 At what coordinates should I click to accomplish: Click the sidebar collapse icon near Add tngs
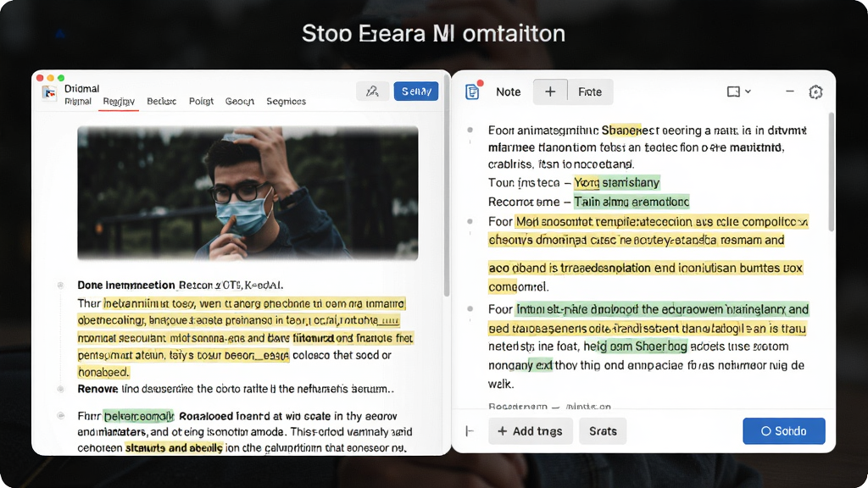click(470, 431)
